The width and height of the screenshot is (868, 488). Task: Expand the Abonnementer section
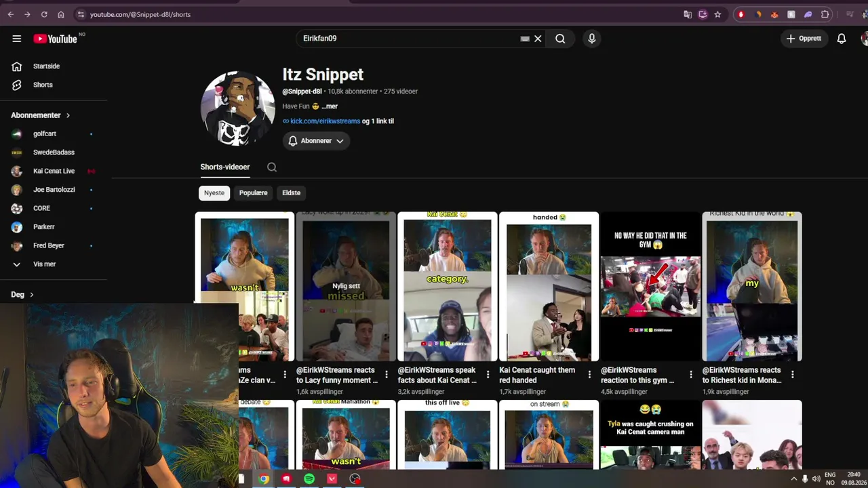pos(41,115)
